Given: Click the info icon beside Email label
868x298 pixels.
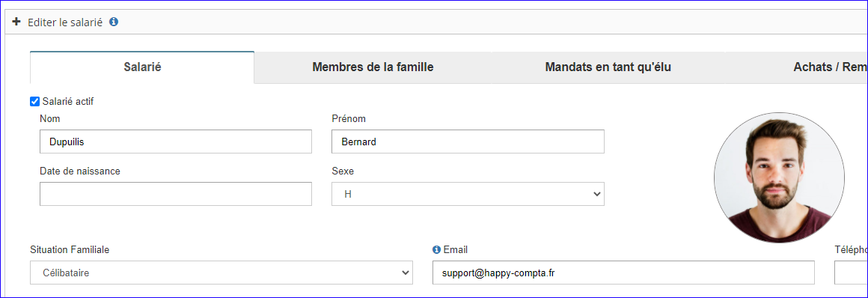Looking at the screenshot, I should click(x=436, y=250).
